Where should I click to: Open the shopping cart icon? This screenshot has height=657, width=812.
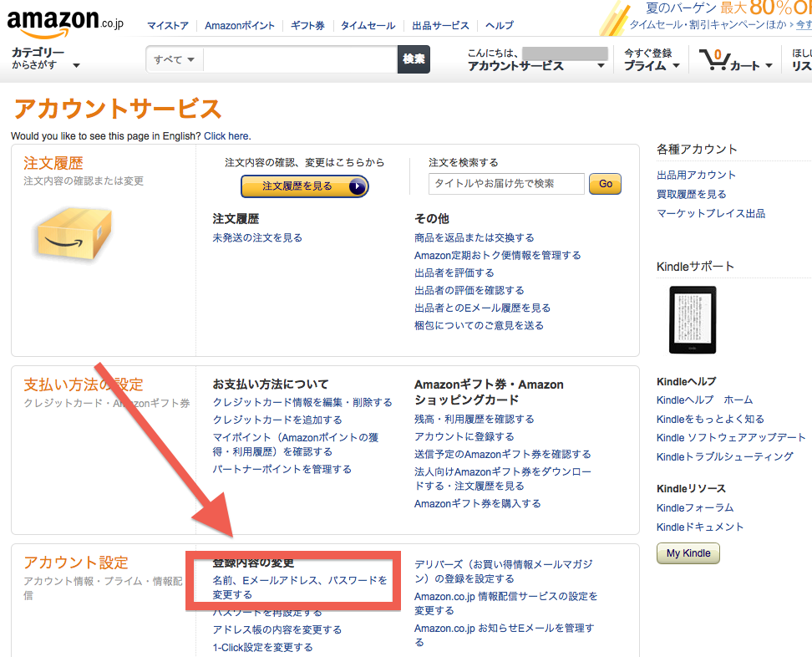click(x=714, y=59)
